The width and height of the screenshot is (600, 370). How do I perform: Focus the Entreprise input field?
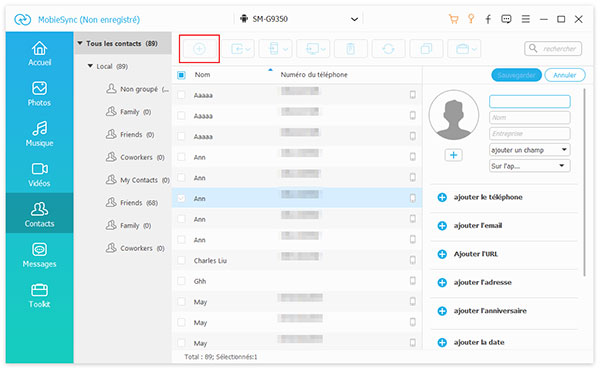pos(530,134)
